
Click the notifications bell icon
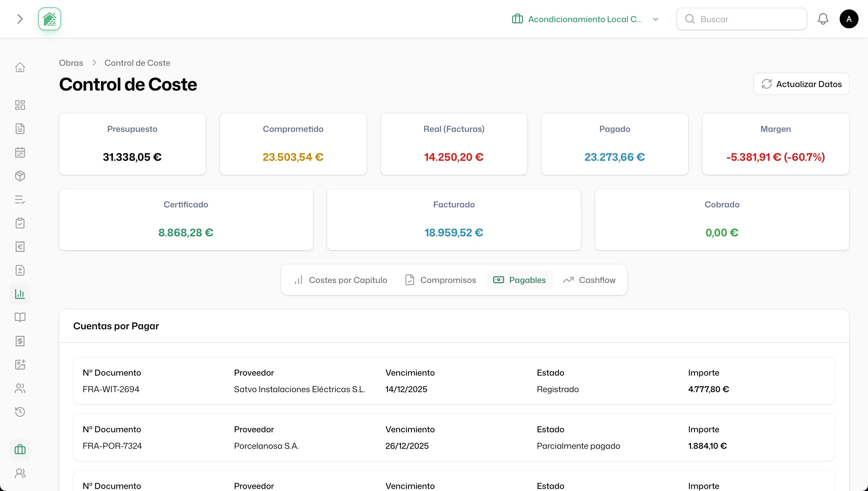[x=823, y=19]
